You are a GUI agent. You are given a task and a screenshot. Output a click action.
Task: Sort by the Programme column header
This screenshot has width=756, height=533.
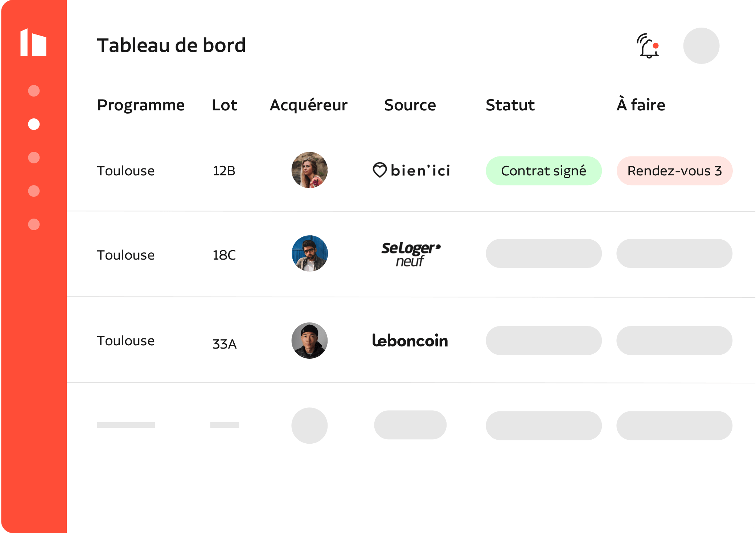click(141, 105)
